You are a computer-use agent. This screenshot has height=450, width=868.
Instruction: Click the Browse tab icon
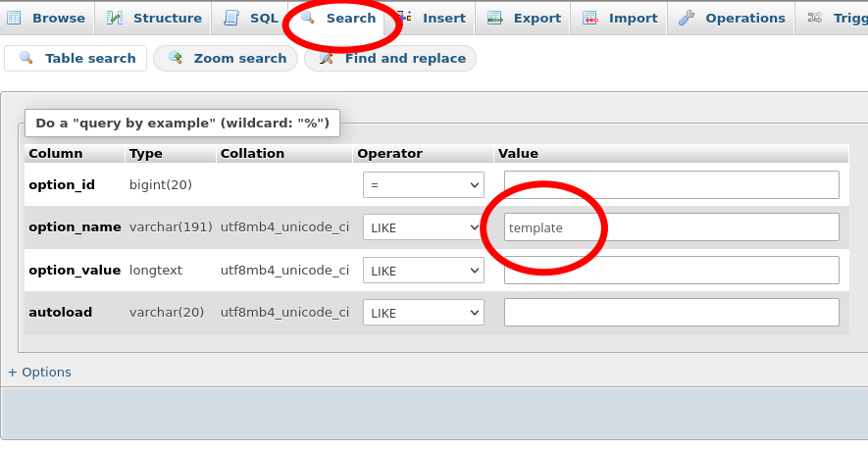pyautogui.click(x=15, y=18)
